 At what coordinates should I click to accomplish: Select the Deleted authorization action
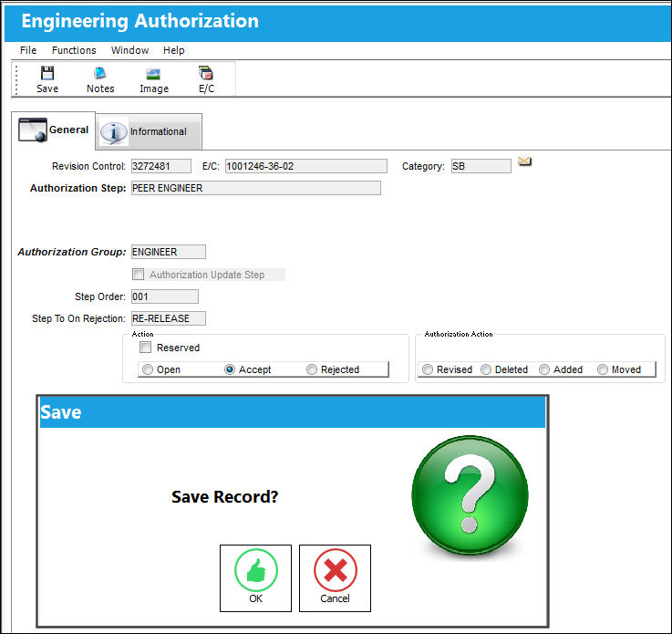pyautogui.click(x=486, y=369)
